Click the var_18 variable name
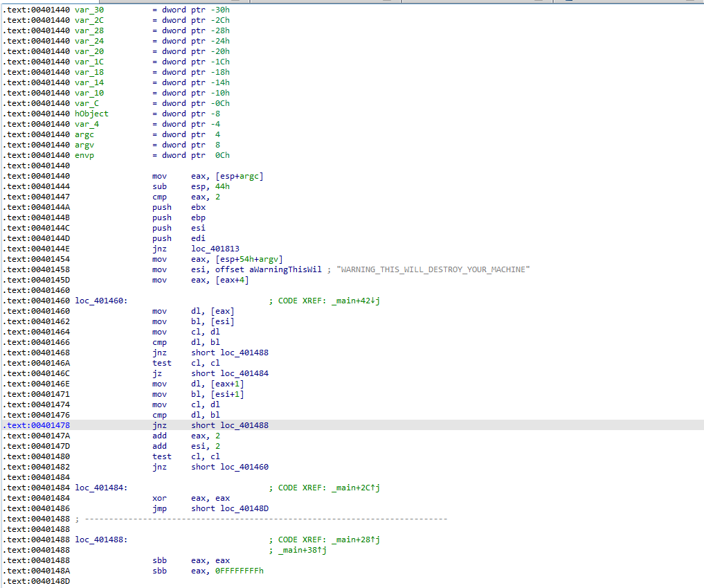Image resolution: width=704 pixels, height=588 pixels. click(x=89, y=72)
